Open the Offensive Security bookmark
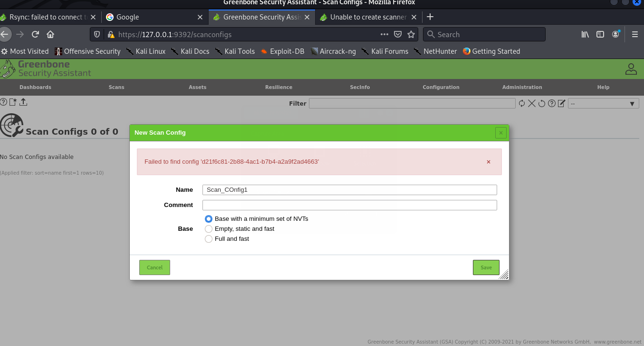644x346 pixels. [x=87, y=51]
